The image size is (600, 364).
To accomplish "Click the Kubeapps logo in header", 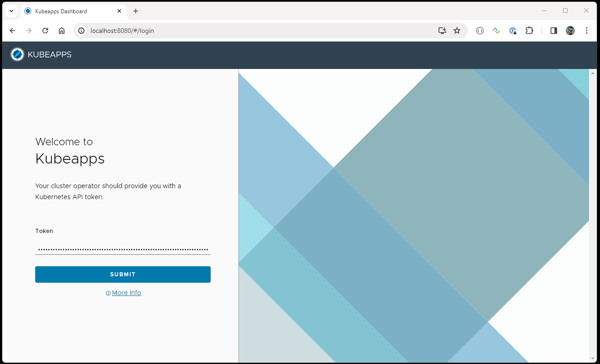I will point(17,55).
